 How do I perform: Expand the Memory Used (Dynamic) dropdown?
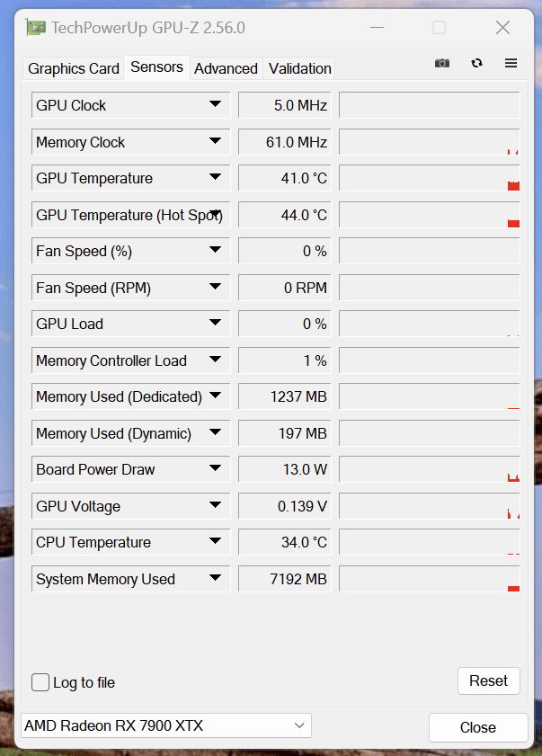point(215,432)
